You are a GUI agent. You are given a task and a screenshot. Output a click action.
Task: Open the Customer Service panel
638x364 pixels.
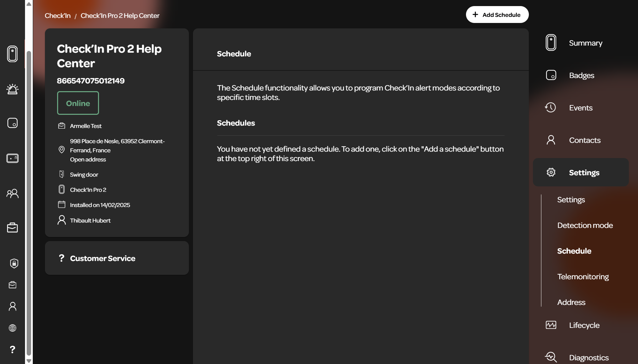coord(117,258)
